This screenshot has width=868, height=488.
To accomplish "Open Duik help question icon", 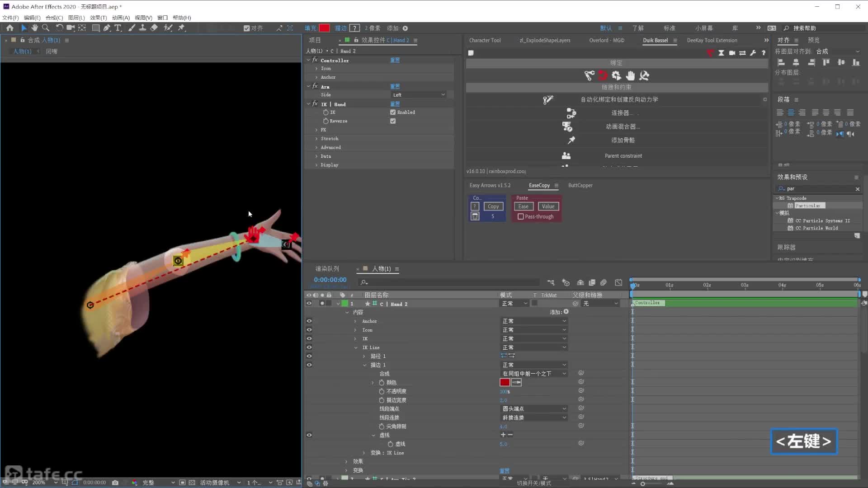I will [x=764, y=53].
